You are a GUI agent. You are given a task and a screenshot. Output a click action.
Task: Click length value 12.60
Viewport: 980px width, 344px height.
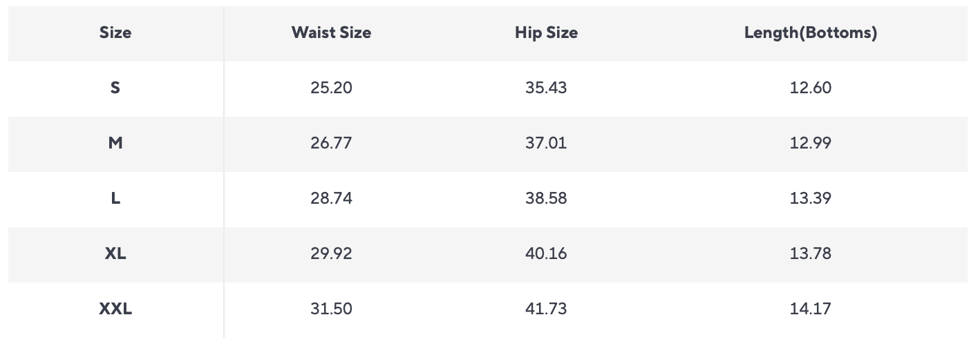(x=811, y=88)
